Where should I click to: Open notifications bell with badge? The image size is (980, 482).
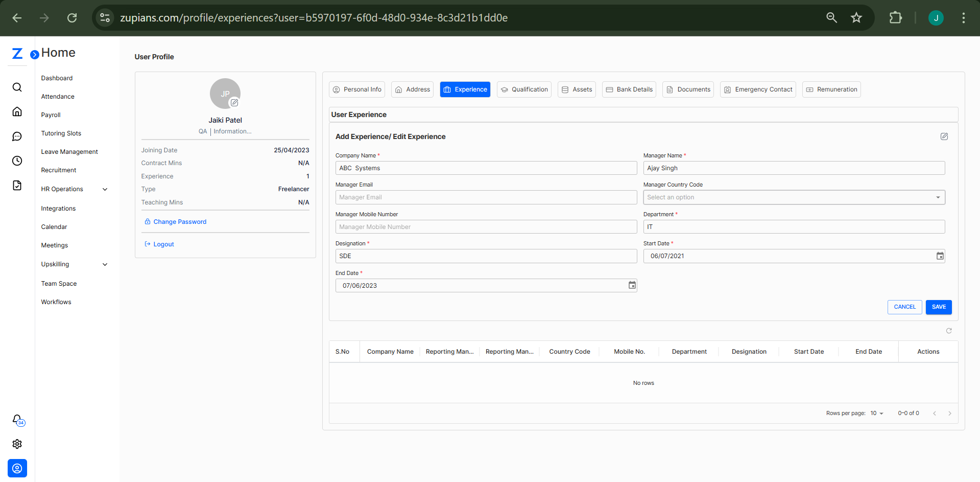click(17, 420)
